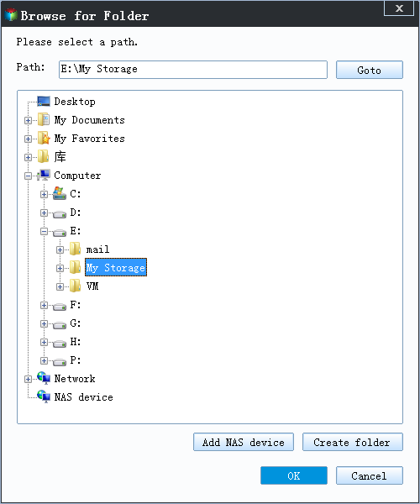Click the Create folder button
420x504 pixels.
[x=352, y=442]
